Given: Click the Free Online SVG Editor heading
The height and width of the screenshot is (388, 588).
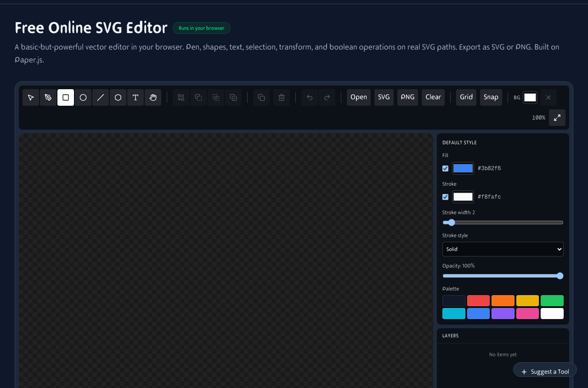Looking at the screenshot, I should point(91,28).
